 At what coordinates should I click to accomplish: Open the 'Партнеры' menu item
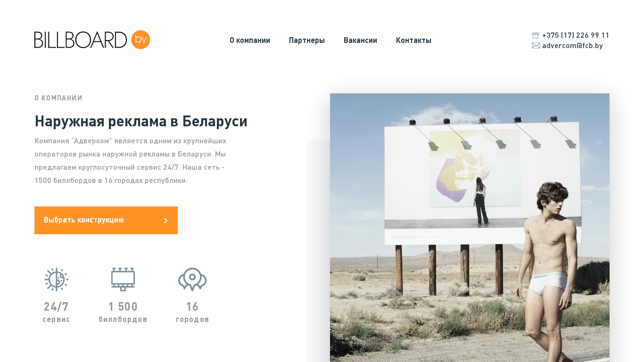coord(307,41)
